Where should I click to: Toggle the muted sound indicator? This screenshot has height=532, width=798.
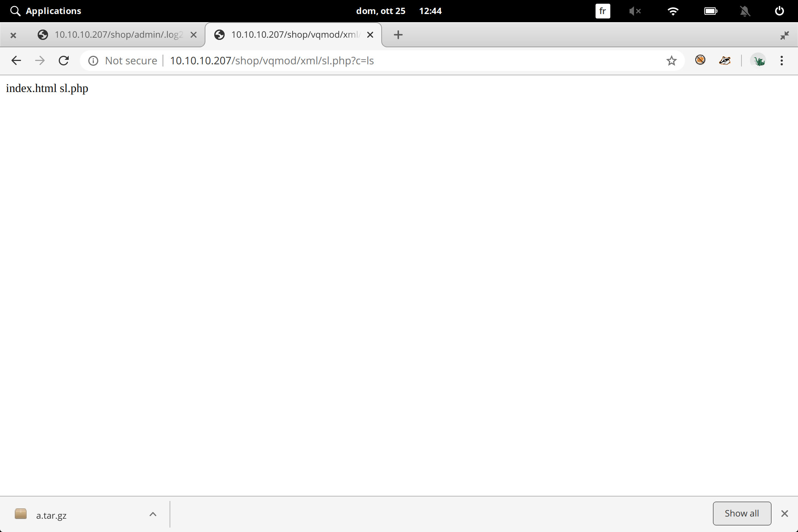click(x=635, y=11)
